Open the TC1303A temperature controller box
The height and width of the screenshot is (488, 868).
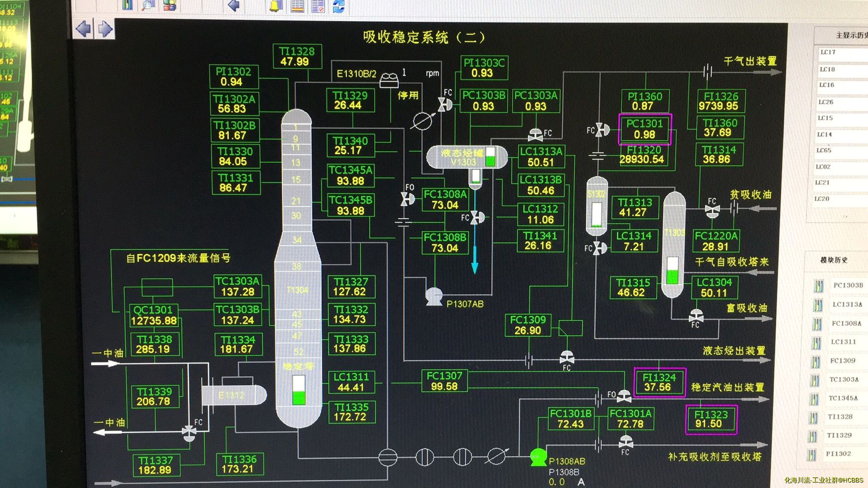(237, 286)
